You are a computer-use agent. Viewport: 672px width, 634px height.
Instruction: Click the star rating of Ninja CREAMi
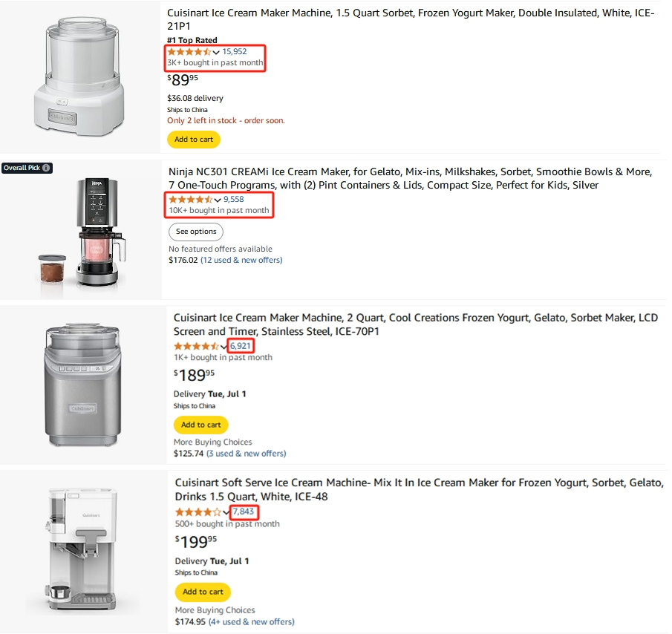(191, 200)
